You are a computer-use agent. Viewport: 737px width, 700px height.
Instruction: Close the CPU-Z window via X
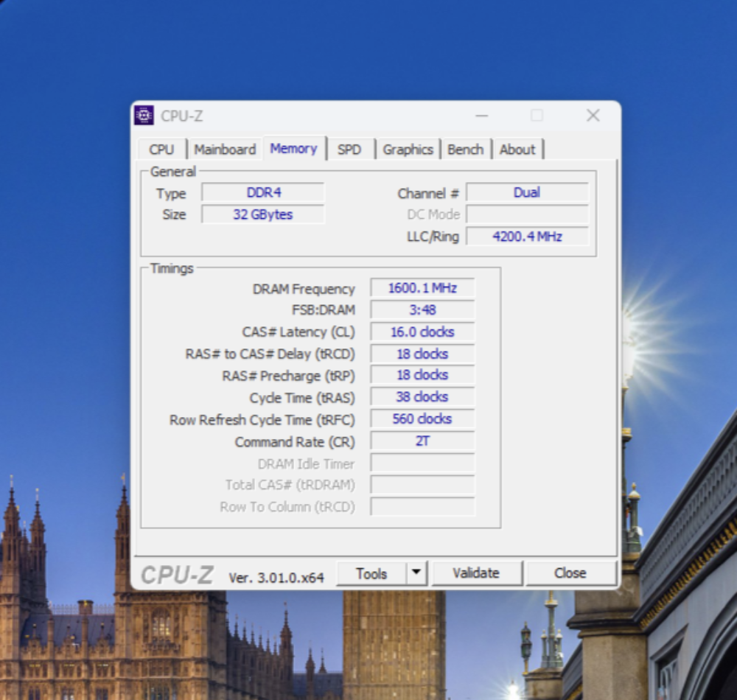click(593, 116)
